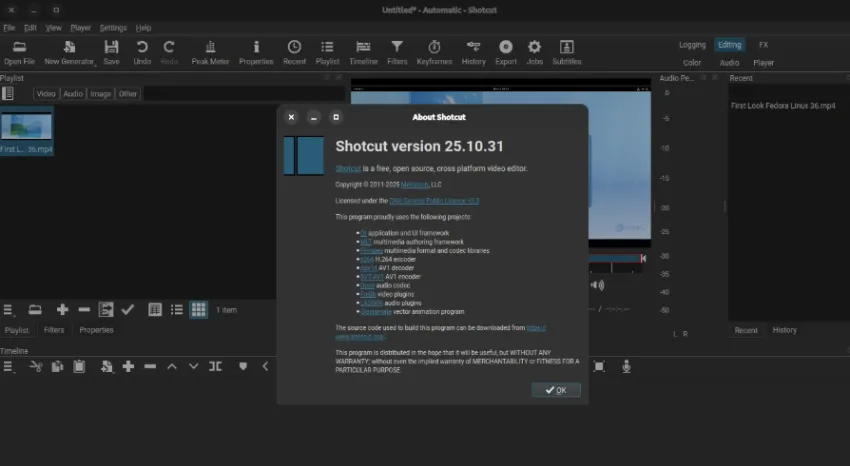Click the record audio microphone icon

point(627,367)
